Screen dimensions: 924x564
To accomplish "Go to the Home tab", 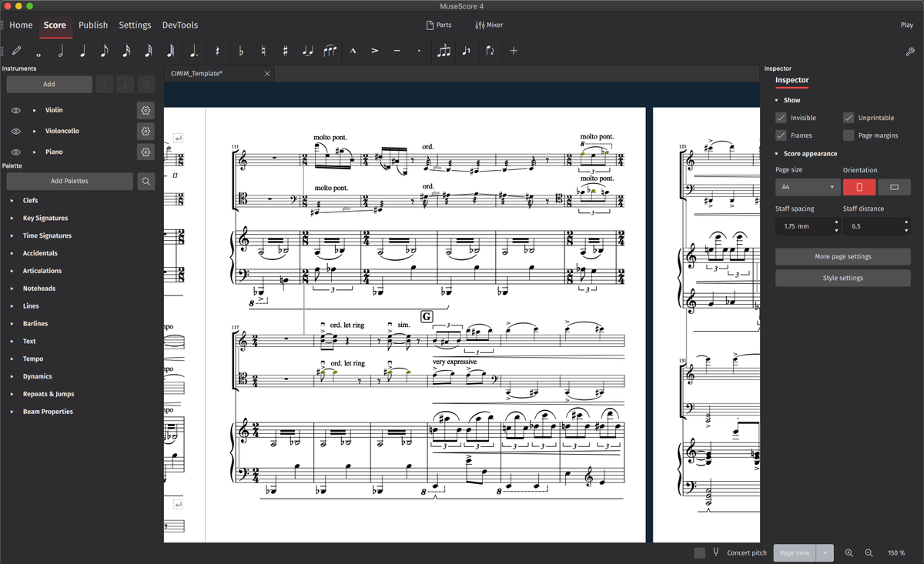I will pyautogui.click(x=21, y=25).
